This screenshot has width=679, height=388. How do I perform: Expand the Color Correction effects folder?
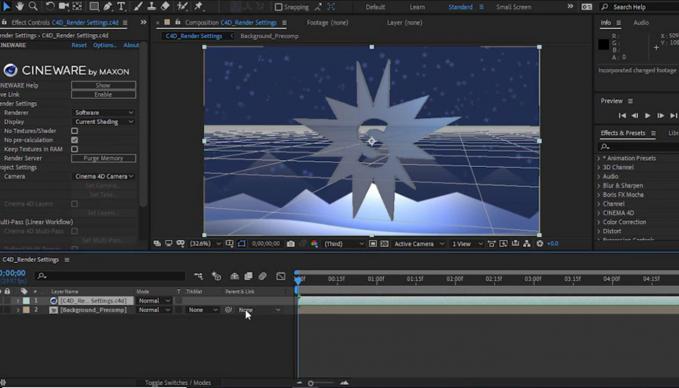point(599,222)
